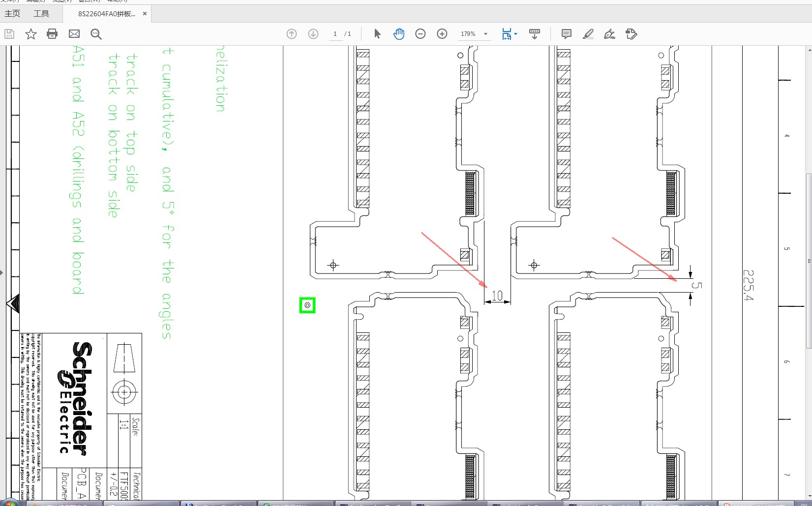812x506 pixels.
Task: Switch to the 工具 tab
Action: click(41, 14)
